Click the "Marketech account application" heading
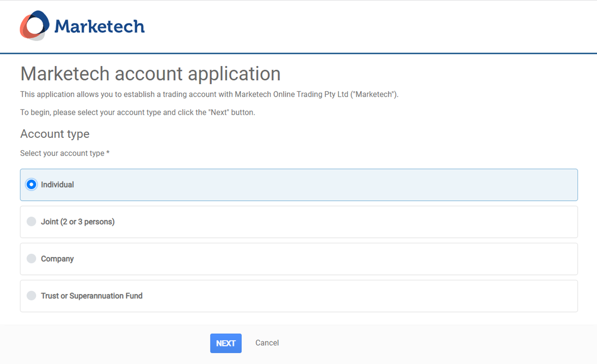 (x=150, y=74)
